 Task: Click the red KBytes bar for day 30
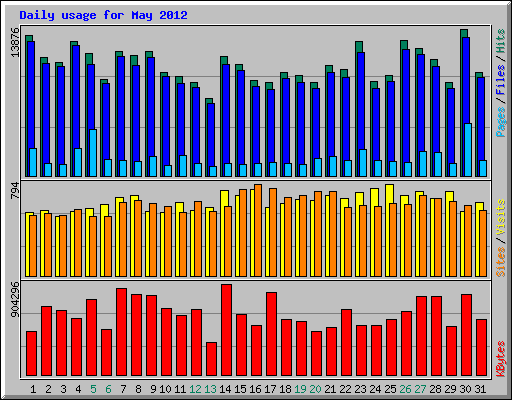466,335
